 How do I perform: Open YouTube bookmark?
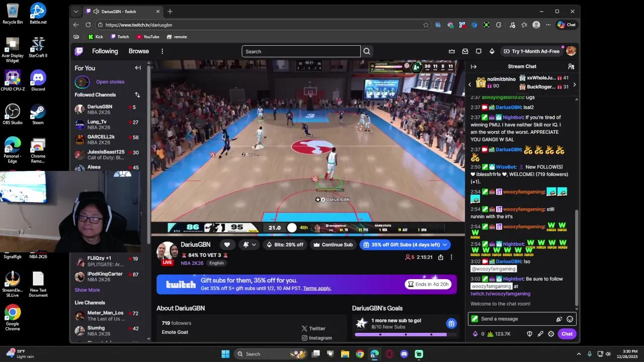point(148,37)
